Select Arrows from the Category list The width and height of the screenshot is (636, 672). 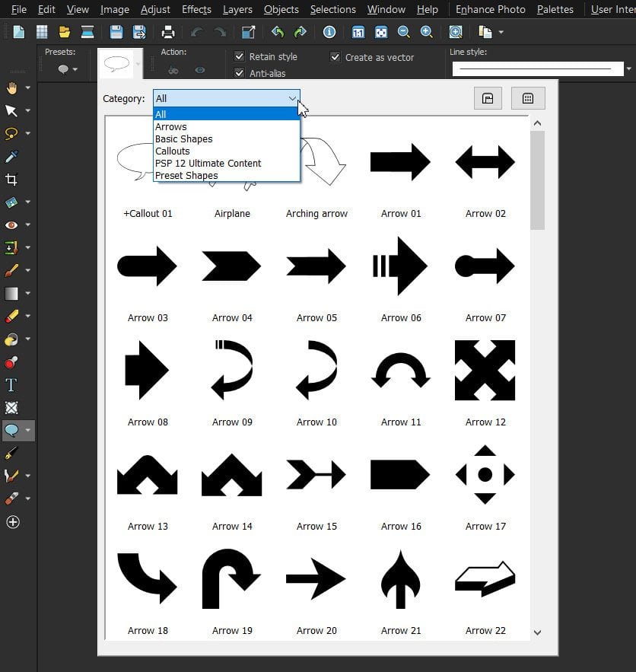(170, 126)
